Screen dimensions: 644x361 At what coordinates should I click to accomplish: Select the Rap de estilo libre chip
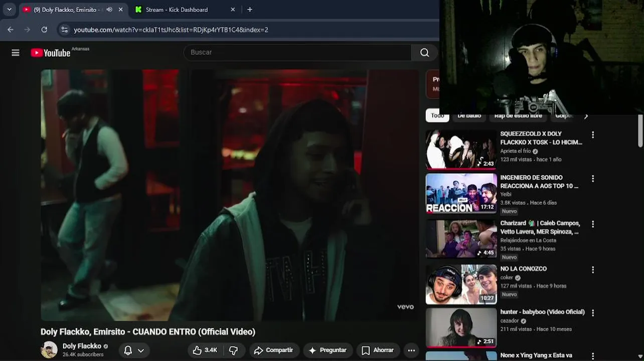pos(518,116)
